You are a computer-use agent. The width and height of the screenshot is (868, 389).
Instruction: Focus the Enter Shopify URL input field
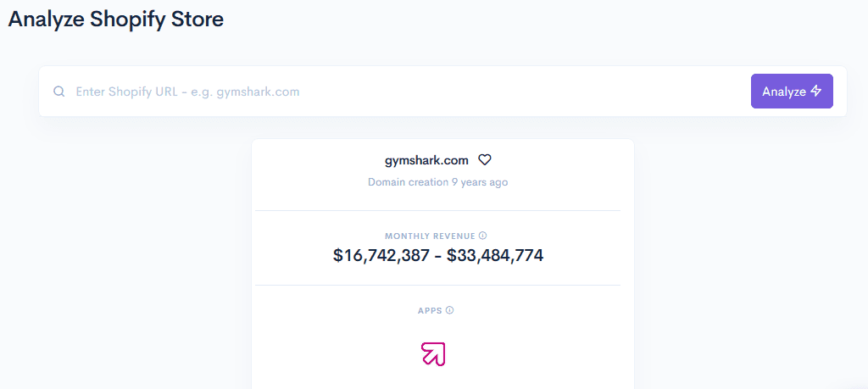pos(409,92)
